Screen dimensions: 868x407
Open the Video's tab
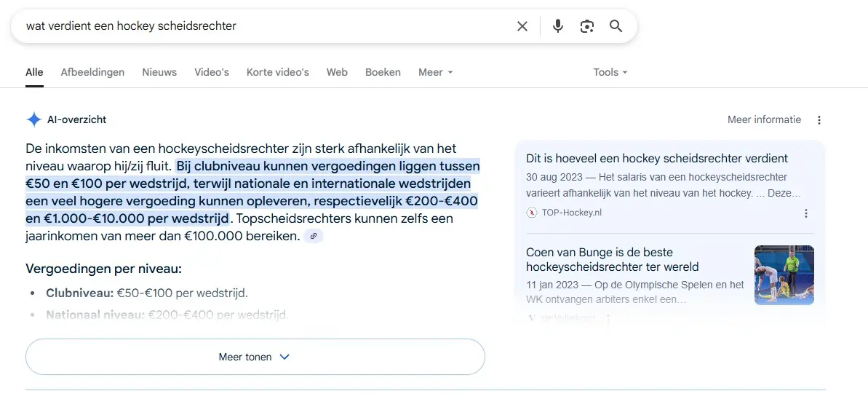coord(212,72)
